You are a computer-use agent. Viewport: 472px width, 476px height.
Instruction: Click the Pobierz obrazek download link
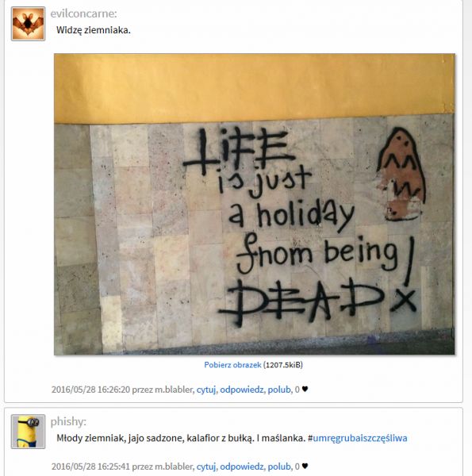232,365
